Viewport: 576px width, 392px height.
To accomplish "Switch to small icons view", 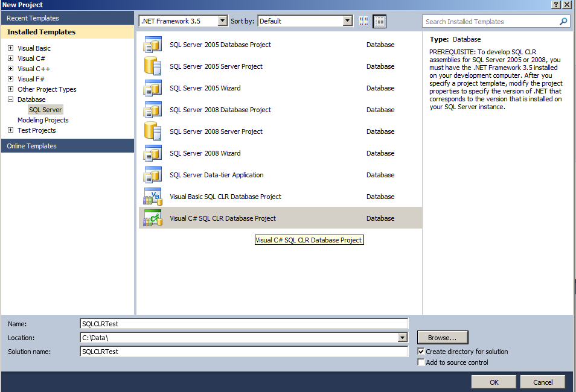I will [x=363, y=21].
